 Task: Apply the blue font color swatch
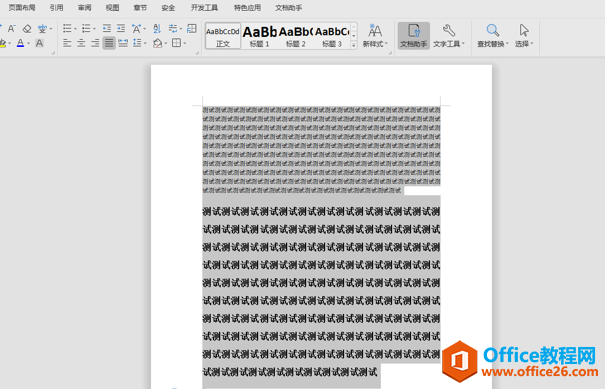[20, 43]
